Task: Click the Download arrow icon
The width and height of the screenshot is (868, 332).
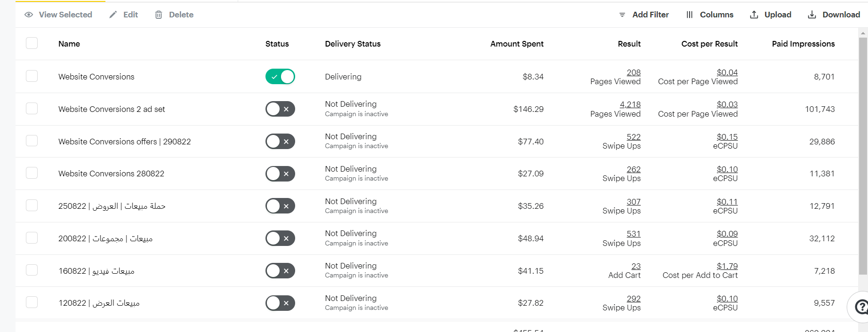Action: point(812,15)
